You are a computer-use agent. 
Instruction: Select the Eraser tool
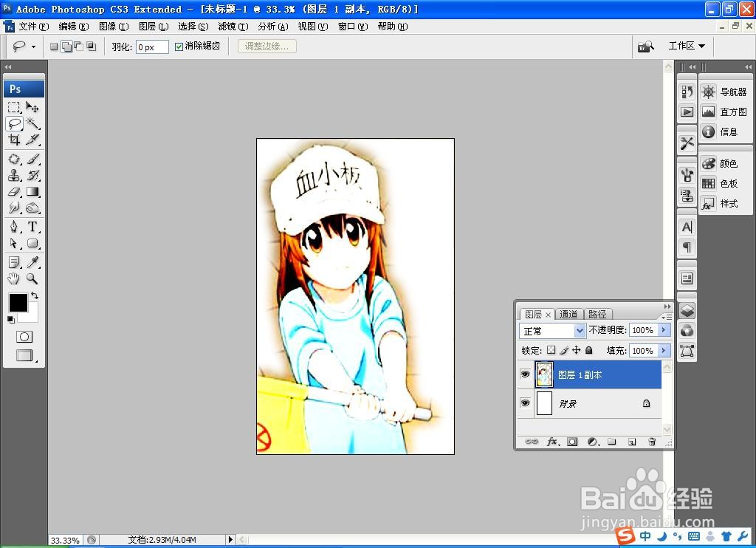(14, 191)
